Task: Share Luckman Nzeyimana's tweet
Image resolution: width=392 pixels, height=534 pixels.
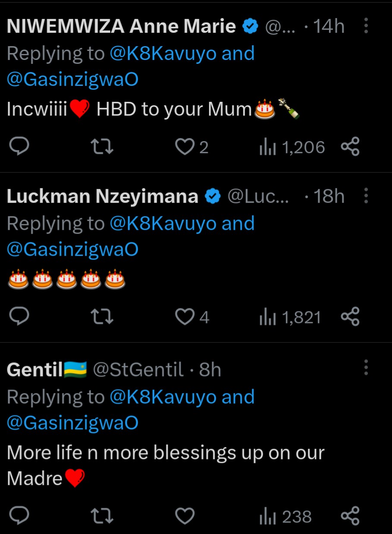Action: coord(350,317)
